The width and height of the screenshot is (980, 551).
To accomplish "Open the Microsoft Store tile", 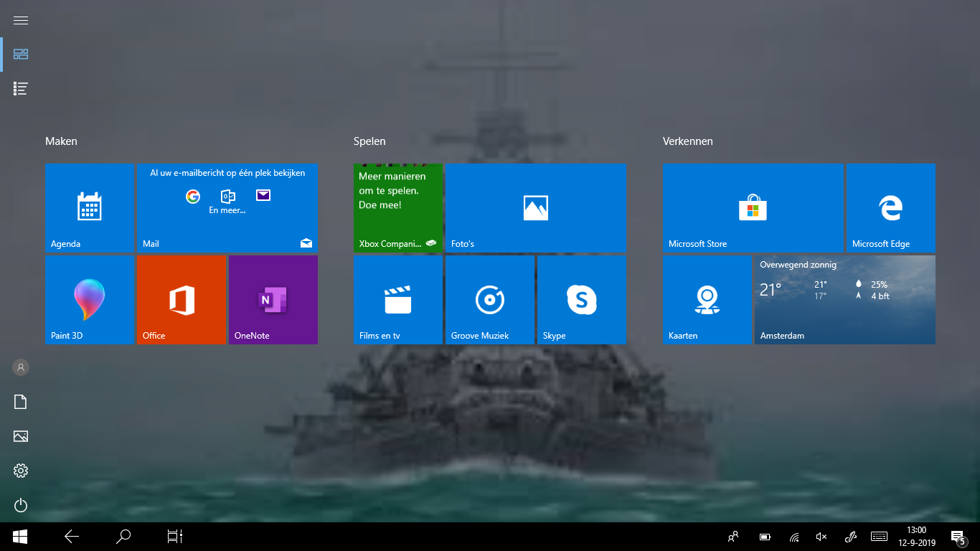I will click(x=753, y=207).
